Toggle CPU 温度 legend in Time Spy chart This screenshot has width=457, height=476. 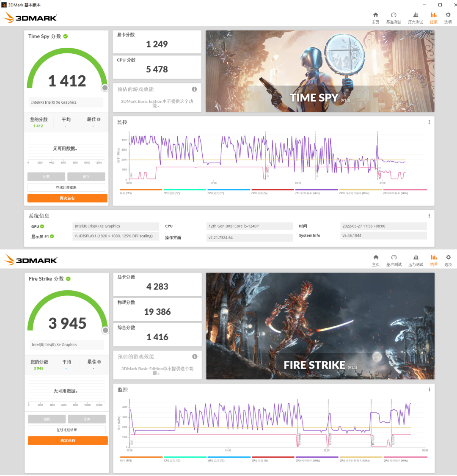pos(184,192)
